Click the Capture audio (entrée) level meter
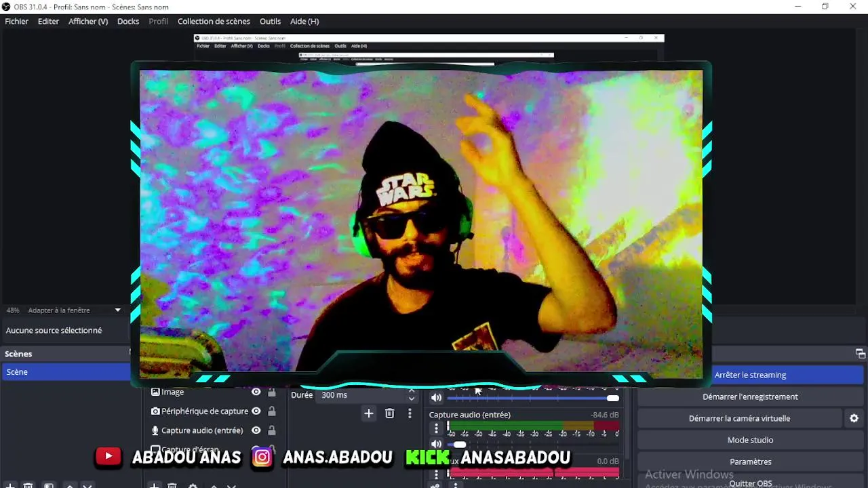The image size is (868, 488). 533,426
